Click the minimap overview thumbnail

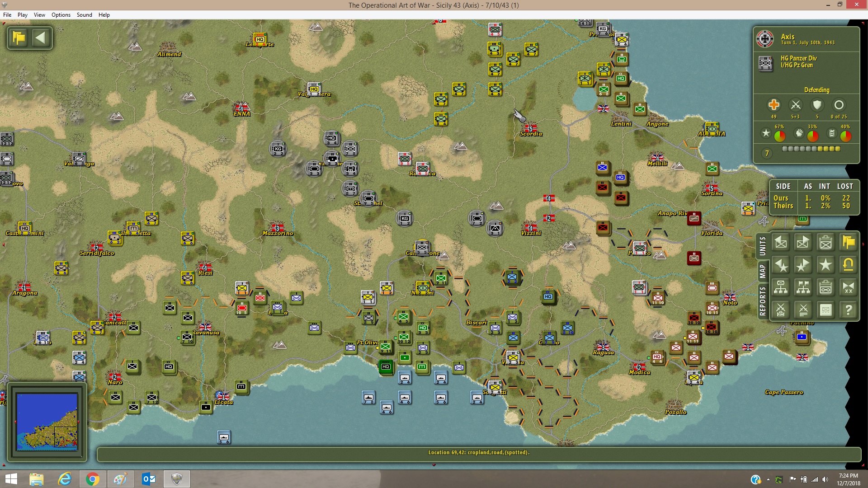coord(47,422)
